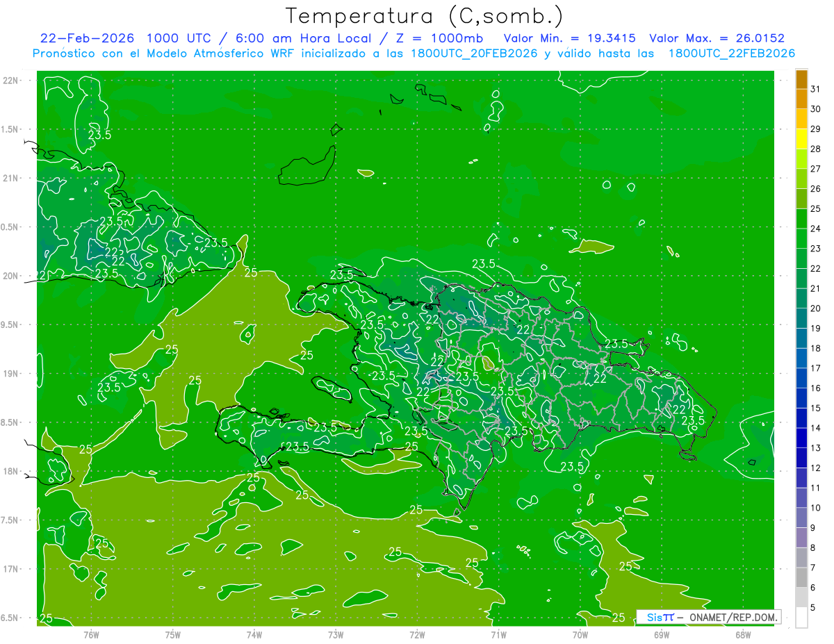Click the legend value '31'
Screen dimensions: 834x644
[x=816, y=89]
